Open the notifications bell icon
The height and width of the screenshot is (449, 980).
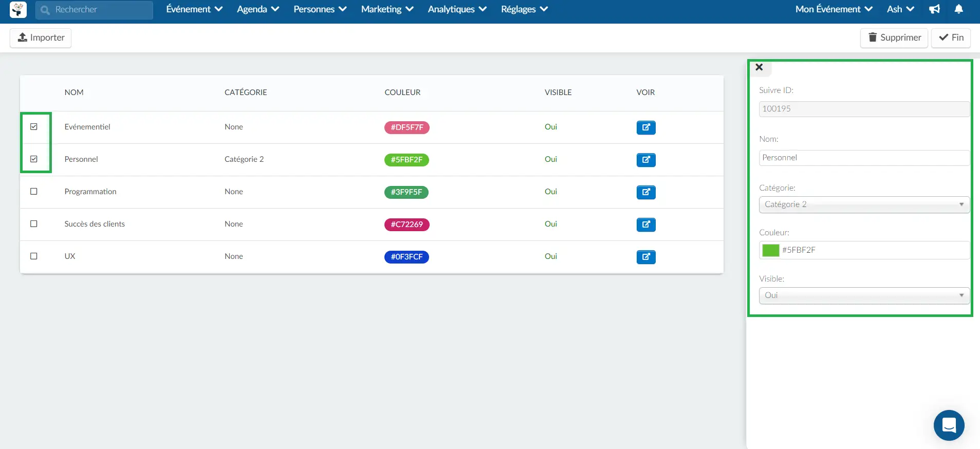(958, 9)
